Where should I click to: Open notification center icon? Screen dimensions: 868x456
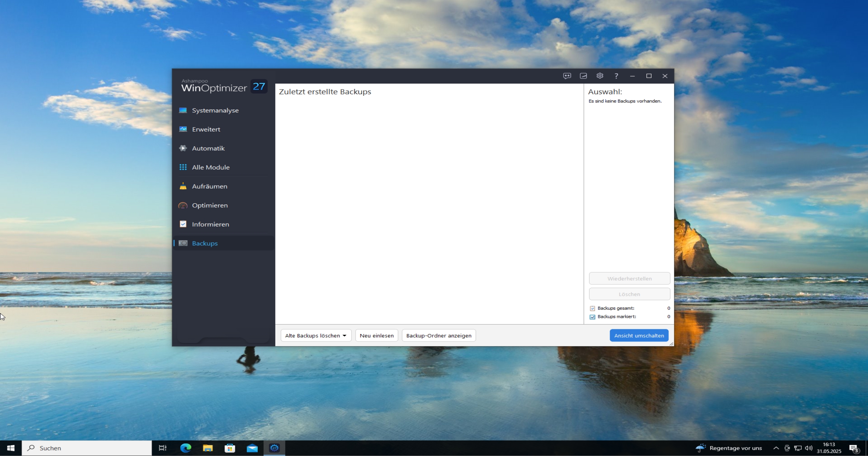[854, 448]
